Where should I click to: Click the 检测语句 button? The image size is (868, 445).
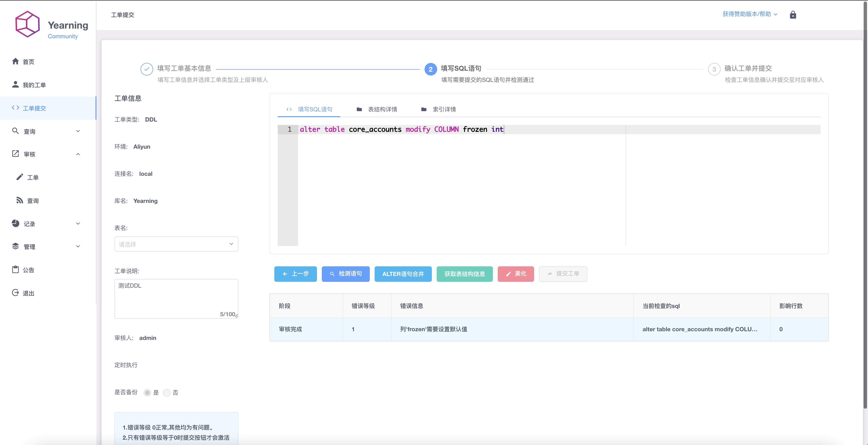point(345,274)
